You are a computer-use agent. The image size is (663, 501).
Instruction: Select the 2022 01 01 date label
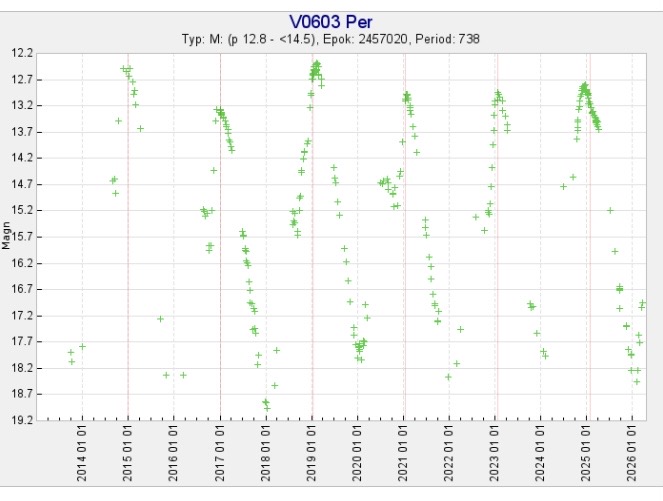pyautogui.click(x=449, y=454)
